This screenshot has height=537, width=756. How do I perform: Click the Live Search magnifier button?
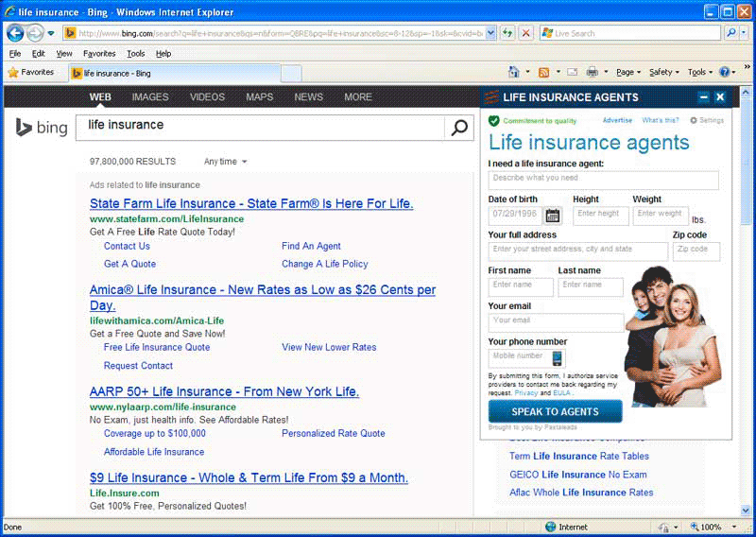pos(730,33)
